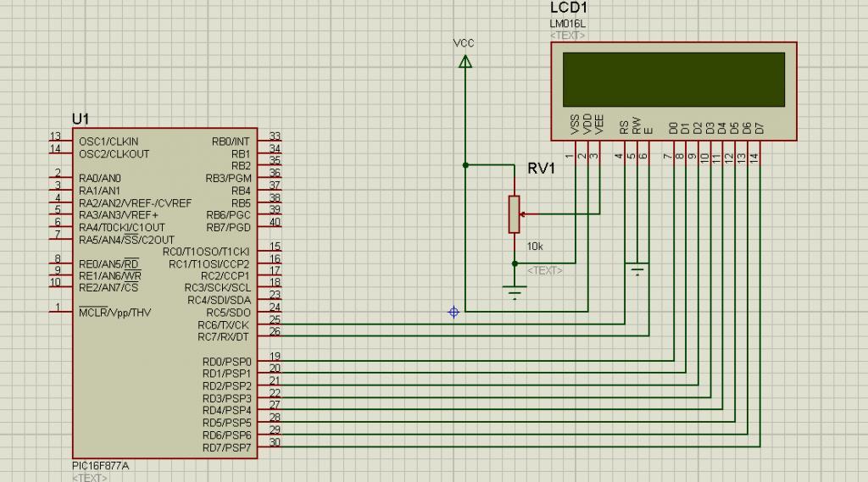Image resolution: width=868 pixels, height=482 pixels.
Task: Click the <TEXT> placeholder near RV1
Action: 545,270
